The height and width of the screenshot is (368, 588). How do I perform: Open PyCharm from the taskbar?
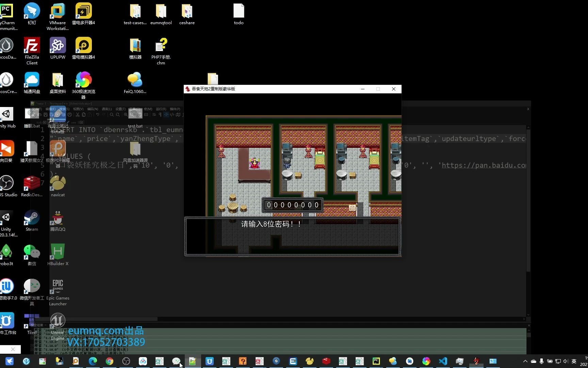(376, 361)
